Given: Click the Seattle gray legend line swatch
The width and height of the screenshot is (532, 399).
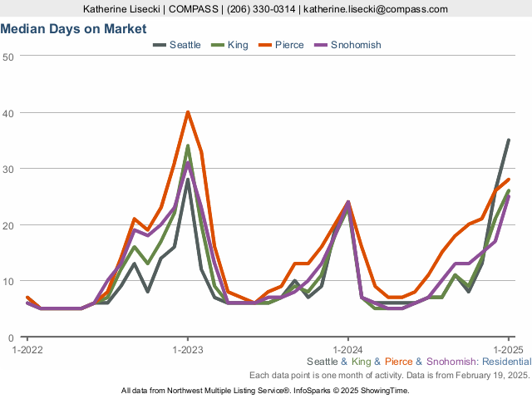Looking at the screenshot, I should [159, 45].
